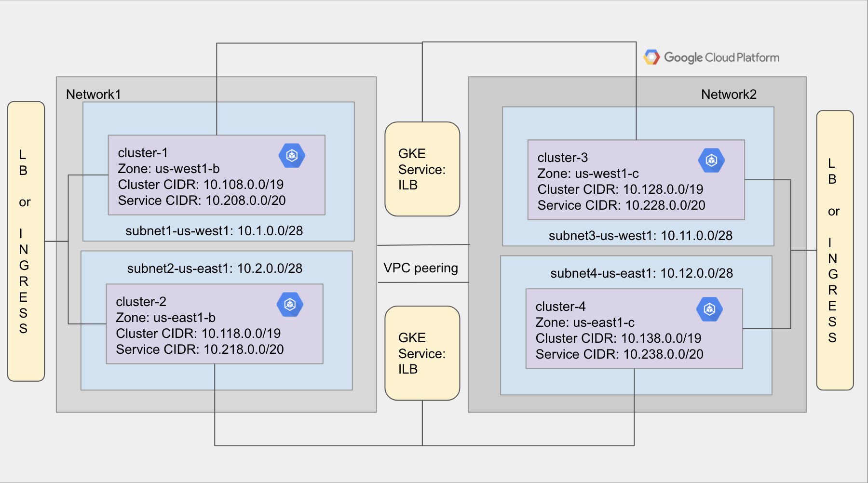
Task: Click the cluster-4 title text
Action: pyautogui.click(x=560, y=307)
